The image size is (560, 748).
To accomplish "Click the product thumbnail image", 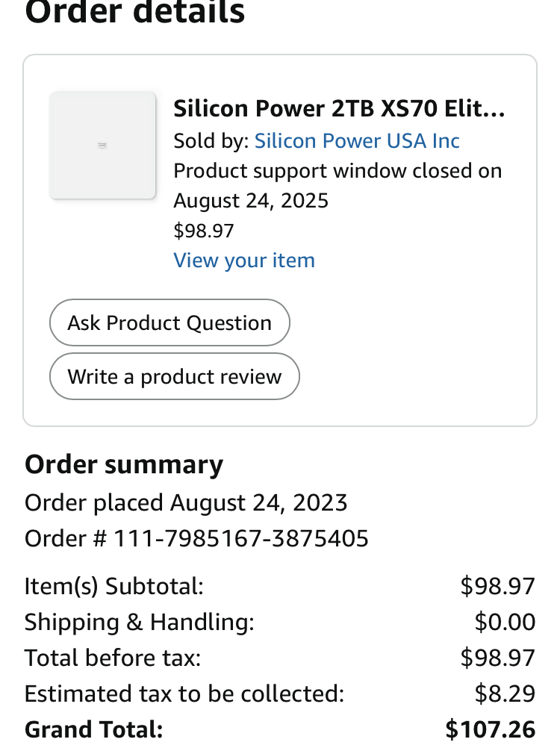I will [102, 146].
